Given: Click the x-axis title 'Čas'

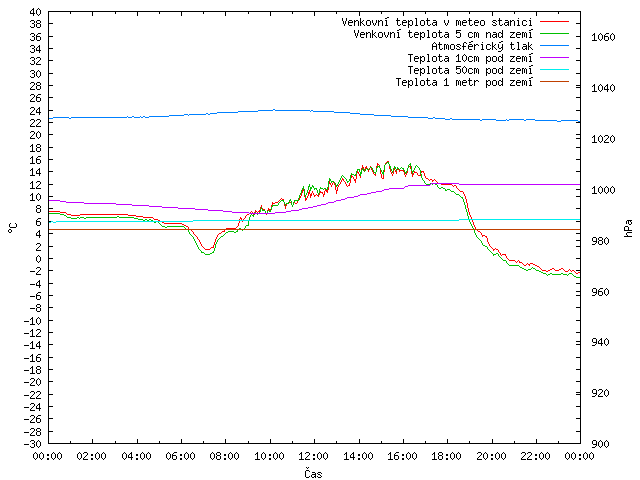Looking at the screenshot, I should coord(313,473).
